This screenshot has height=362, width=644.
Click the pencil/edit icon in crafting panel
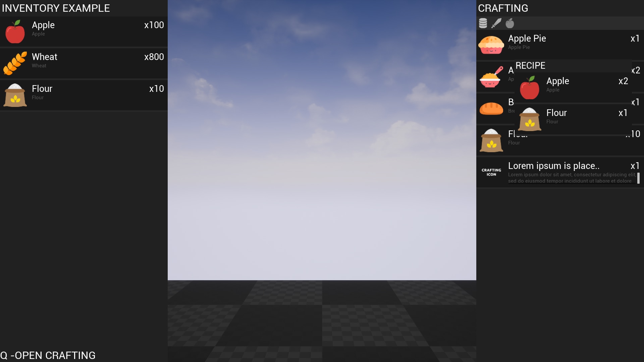coord(496,23)
